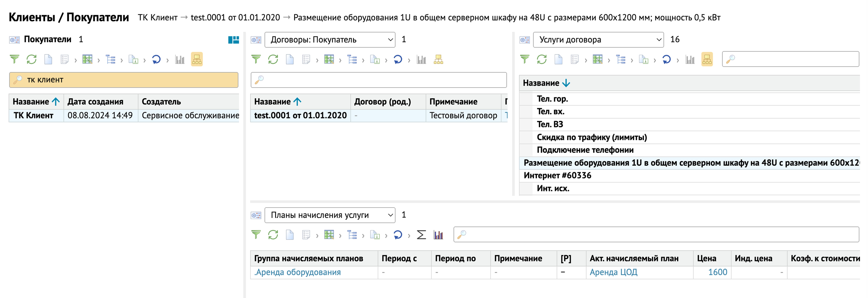Open settings icon beside Услуги договора dropdown
This screenshot has width=868, height=298.
click(525, 40)
